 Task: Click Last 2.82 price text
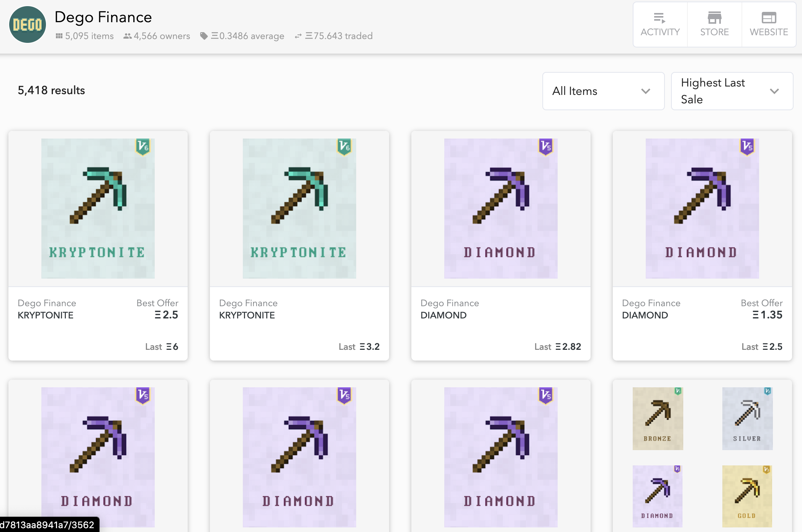coord(558,347)
